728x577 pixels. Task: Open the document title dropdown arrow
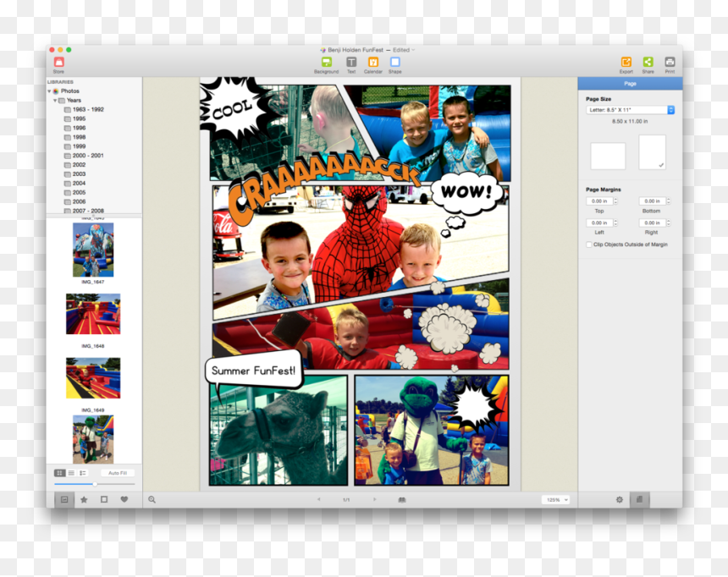coord(413,50)
